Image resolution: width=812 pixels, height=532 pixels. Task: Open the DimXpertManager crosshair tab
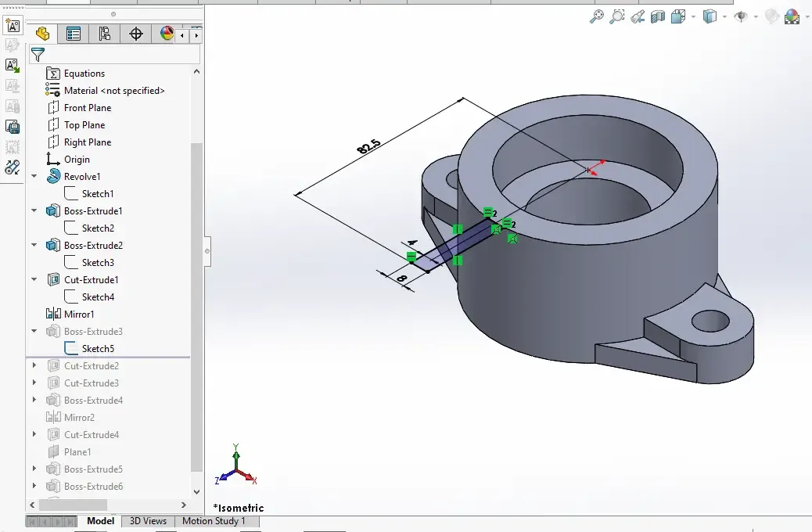point(135,34)
